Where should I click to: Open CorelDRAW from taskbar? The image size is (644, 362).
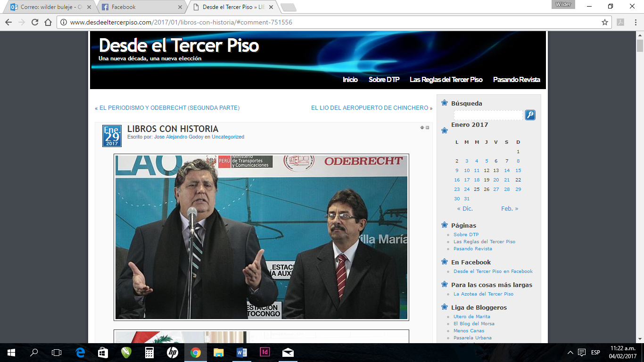pos(126,353)
